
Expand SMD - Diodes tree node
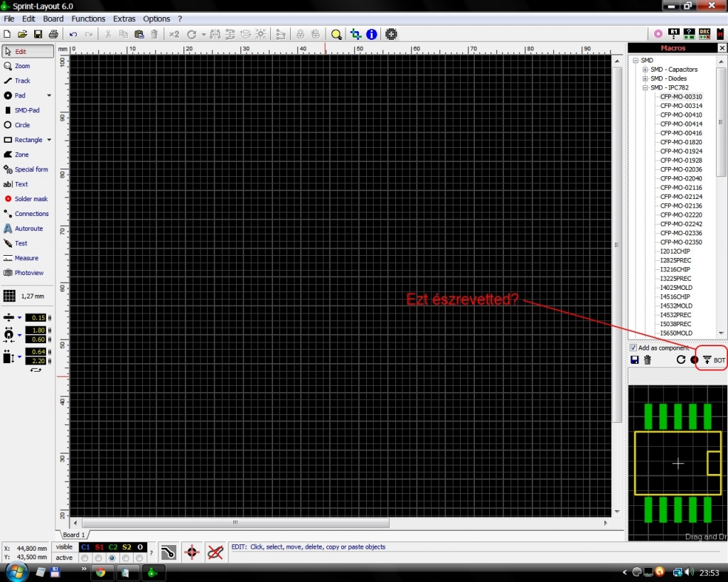click(x=645, y=78)
